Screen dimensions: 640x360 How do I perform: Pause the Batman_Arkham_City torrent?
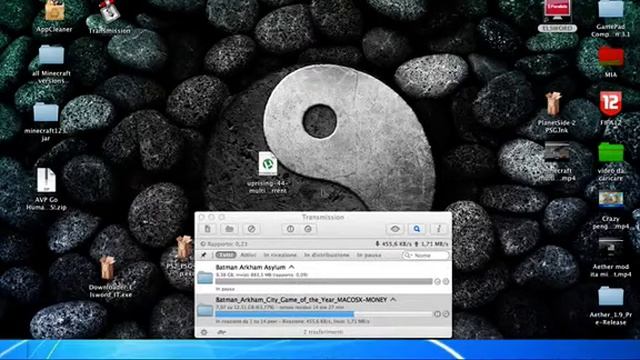[x=437, y=314]
